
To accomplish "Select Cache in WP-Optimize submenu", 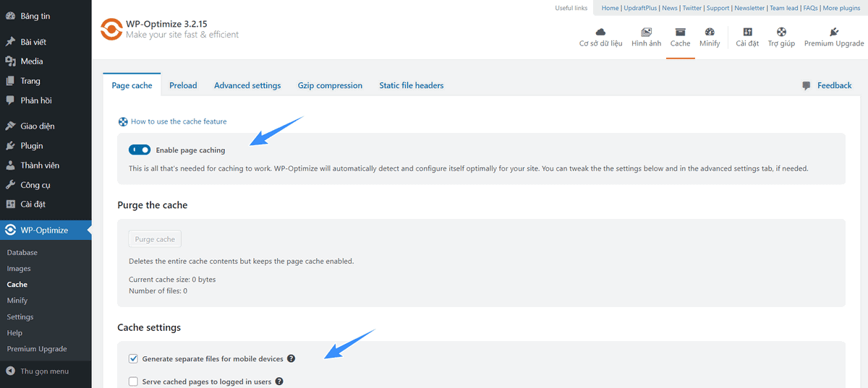I will pos(17,285).
